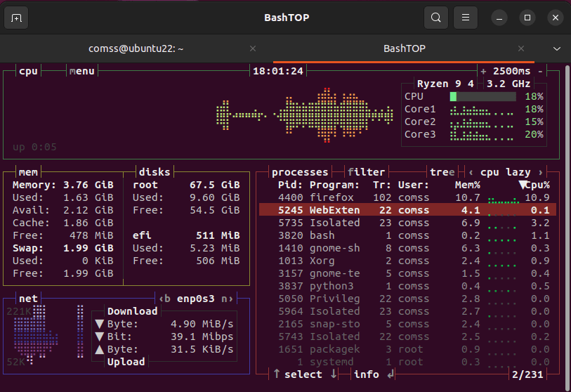Switch to comss@ubuntu22 terminal tab

pos(136,48)
